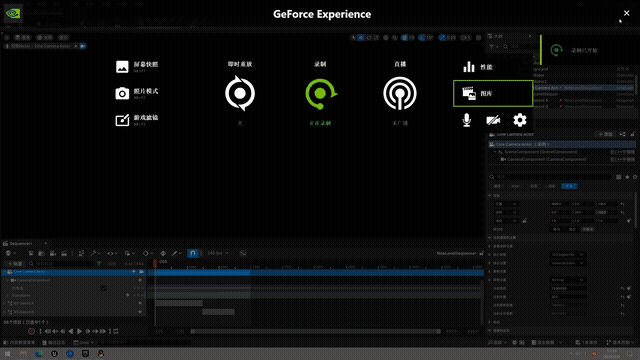
Task: Expand the CameraComponent track in Sequencer
Action: (7, 280)
